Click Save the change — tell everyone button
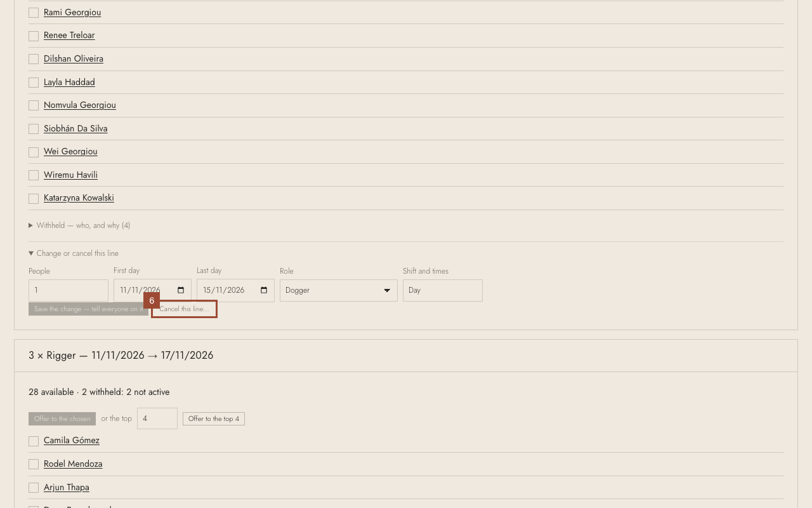The height and width of the screenshot is (508, 812). (x=88, y=309)
